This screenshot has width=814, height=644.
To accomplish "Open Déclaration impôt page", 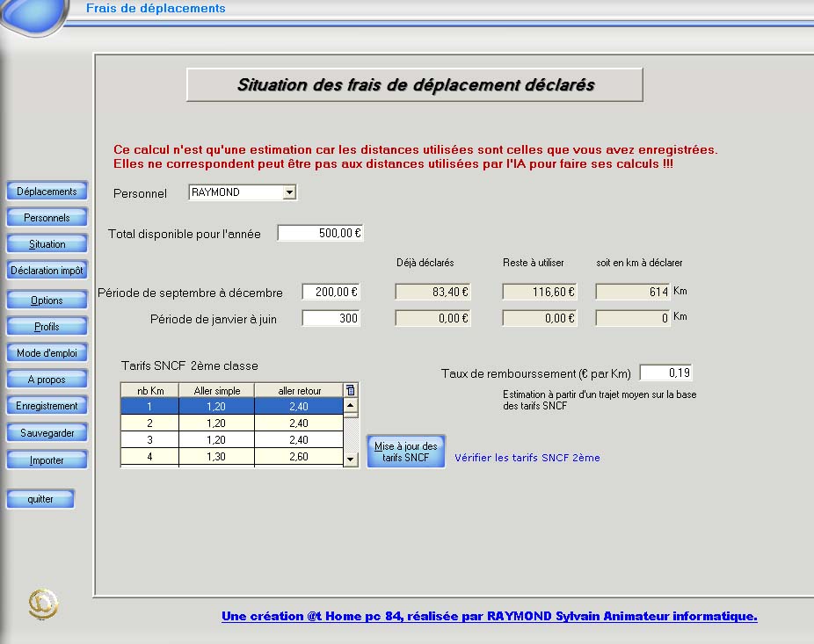I will click(x=47, y=271).
